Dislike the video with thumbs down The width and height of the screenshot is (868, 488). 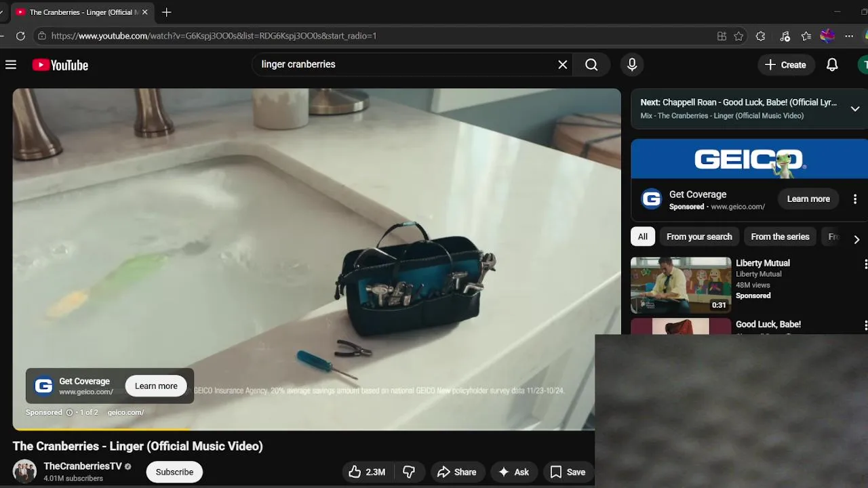tap(409, 472)
